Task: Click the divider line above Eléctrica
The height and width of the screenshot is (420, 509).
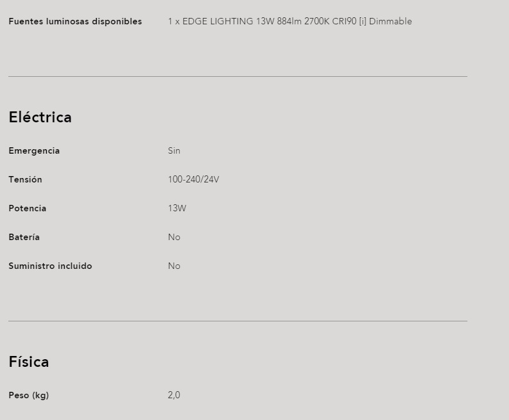Action: point(238,77)
